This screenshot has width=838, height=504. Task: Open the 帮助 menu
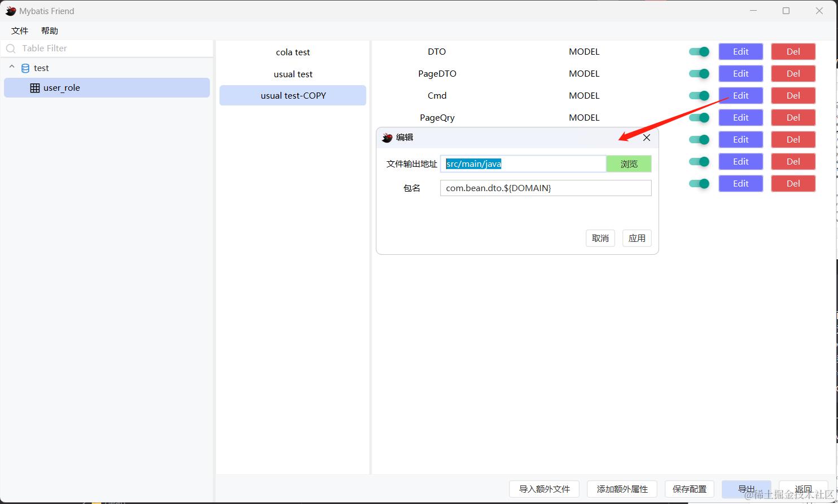(50, 31)
